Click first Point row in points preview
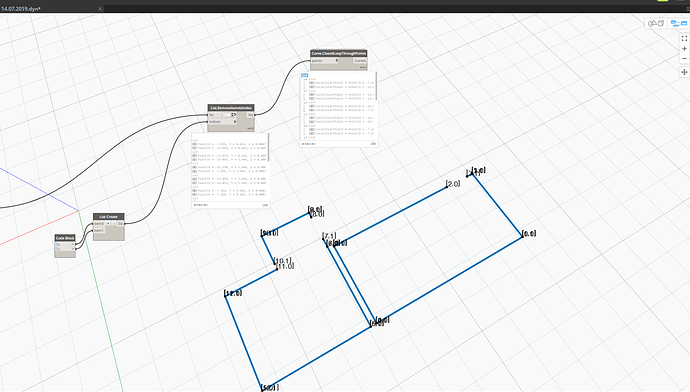 (229, 144)
